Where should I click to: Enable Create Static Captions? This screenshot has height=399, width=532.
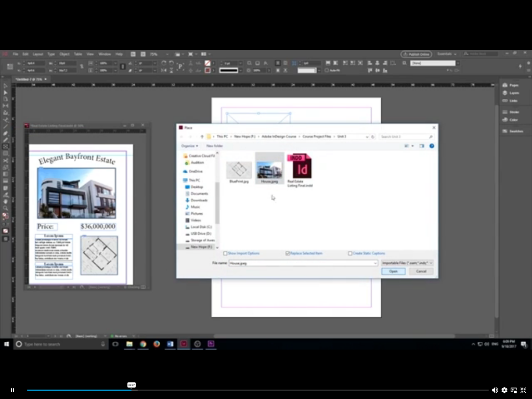point(350,253)
